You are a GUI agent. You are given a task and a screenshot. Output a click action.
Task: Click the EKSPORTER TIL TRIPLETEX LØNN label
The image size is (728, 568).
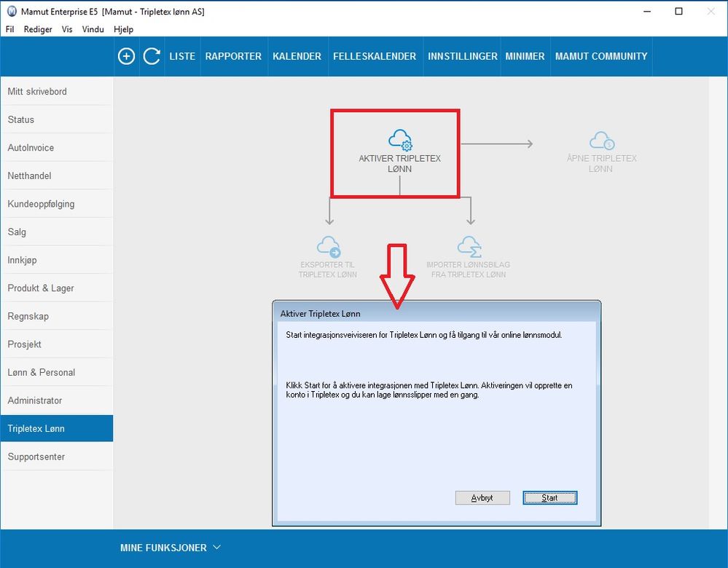click(x=328, y=269)
